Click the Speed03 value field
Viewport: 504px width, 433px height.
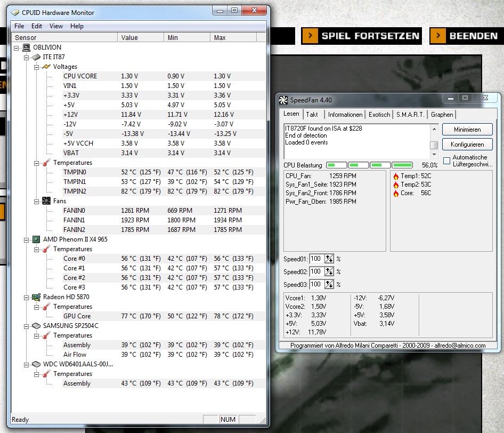(316, 284)
